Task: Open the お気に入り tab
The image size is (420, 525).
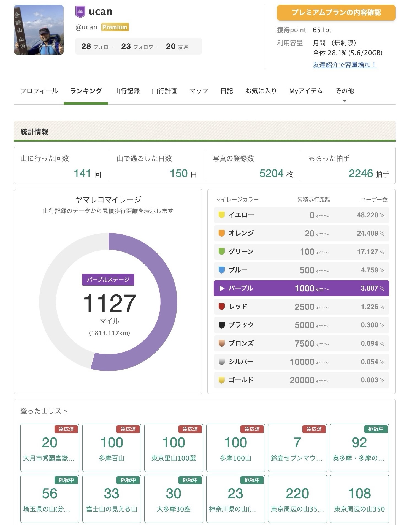Action: point(261,91)
